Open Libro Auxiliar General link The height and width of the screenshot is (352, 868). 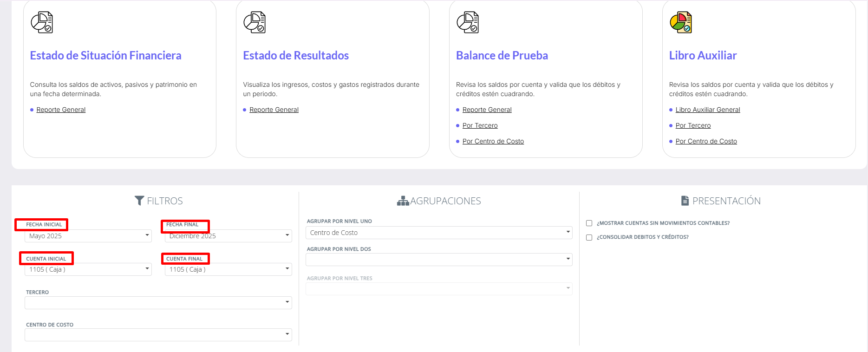[x=707, y=110]
